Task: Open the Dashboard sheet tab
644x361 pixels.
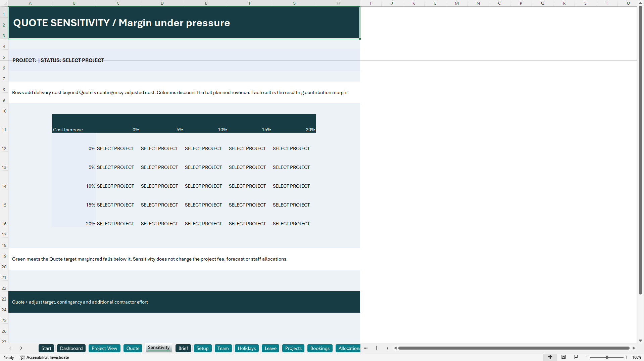Action: 71,348
